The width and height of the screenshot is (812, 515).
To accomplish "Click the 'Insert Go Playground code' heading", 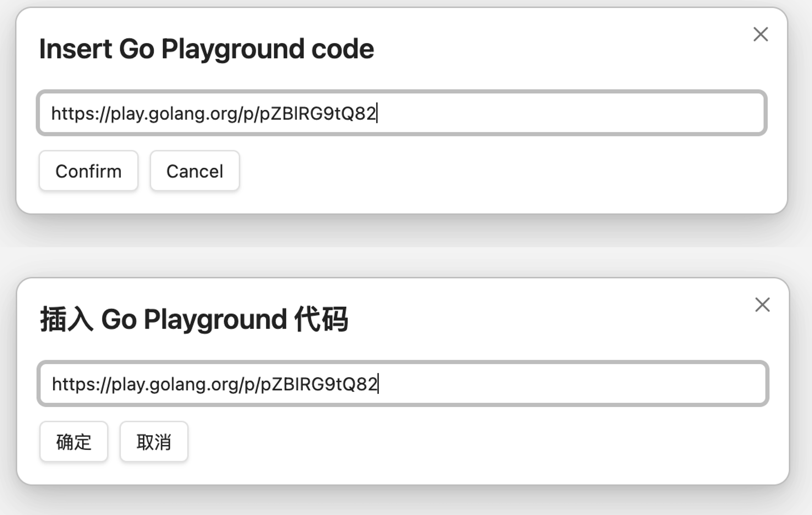I will click(206, 49).
